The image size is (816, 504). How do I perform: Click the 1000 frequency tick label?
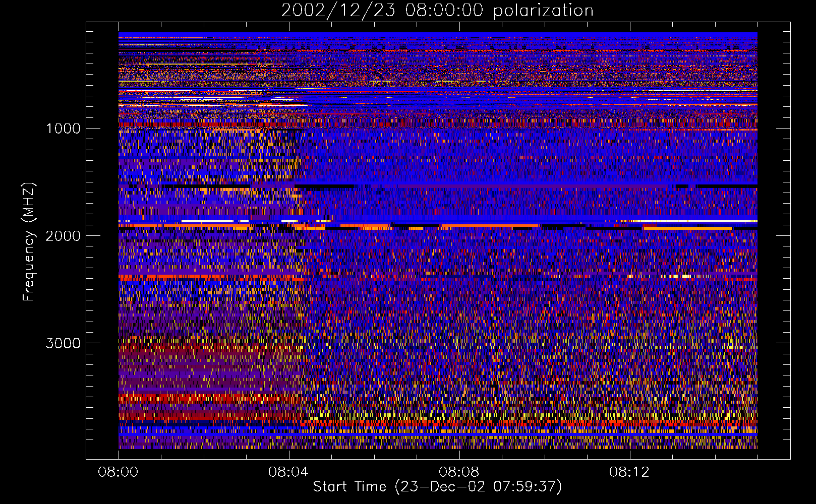[x=63, y=129]
